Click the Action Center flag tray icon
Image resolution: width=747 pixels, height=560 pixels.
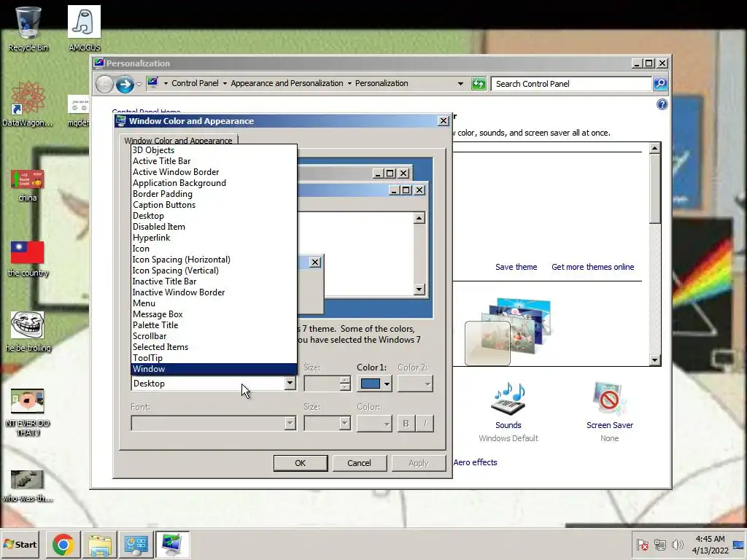tap(642, 544)
